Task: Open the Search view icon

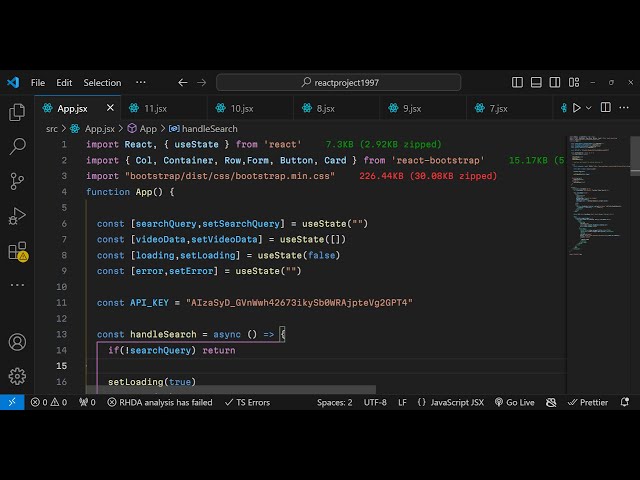Action: click(x=17, y=147)
